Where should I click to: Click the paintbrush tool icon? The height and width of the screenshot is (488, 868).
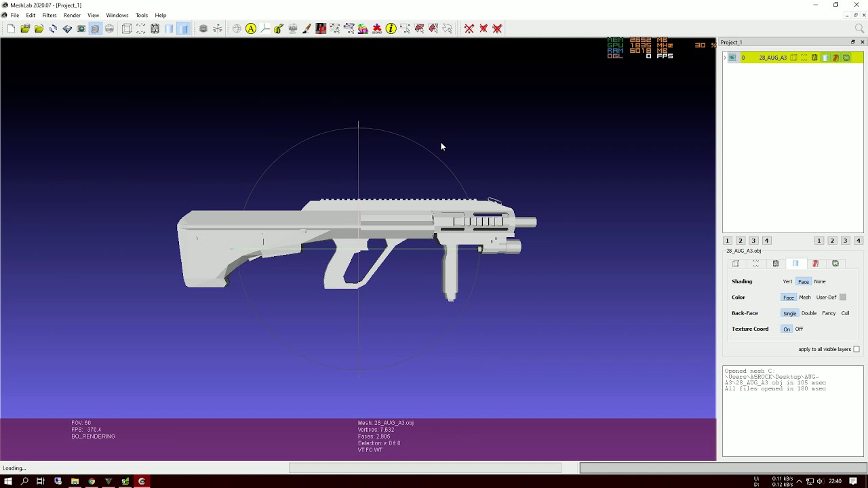click(307, 28)
